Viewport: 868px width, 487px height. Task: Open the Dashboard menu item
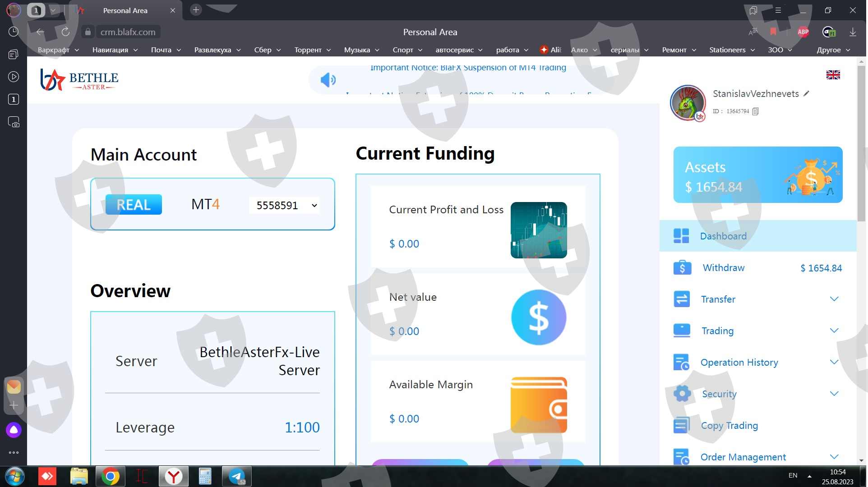pyautogui.click(x=723, y=236)
